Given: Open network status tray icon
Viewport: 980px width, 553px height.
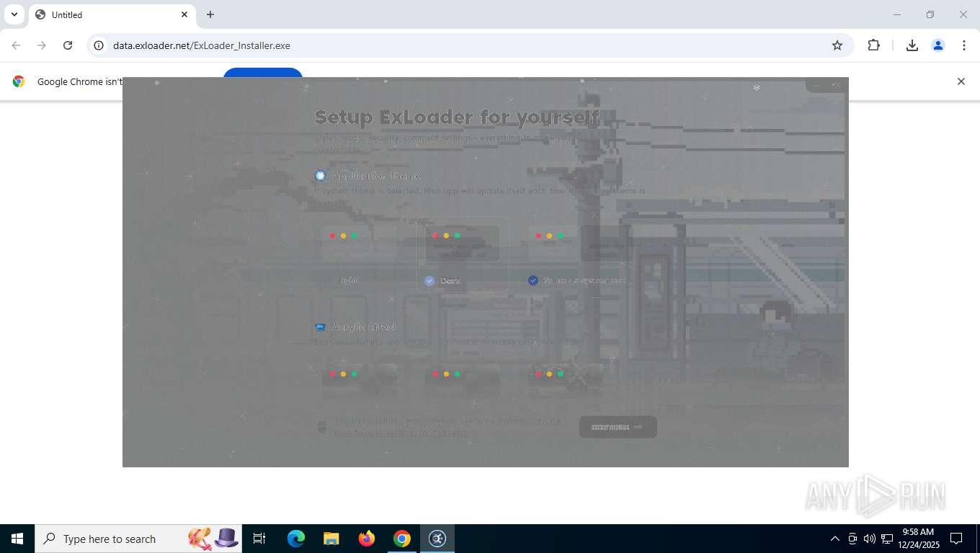Looking at the screenshot, I should 887,539.
